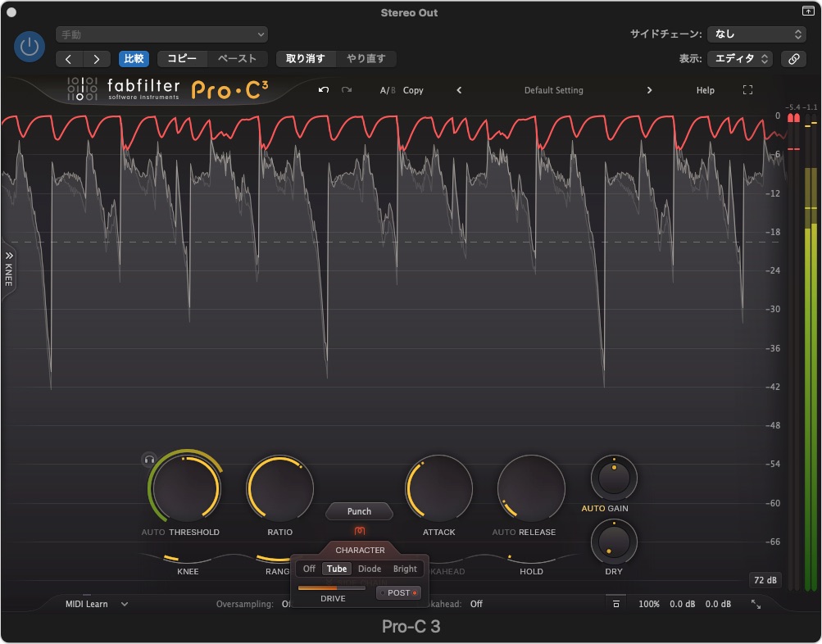Click the FabFilter undo arrow icon
The width and height of the screenshot is (822, 644).
point(324,90)
